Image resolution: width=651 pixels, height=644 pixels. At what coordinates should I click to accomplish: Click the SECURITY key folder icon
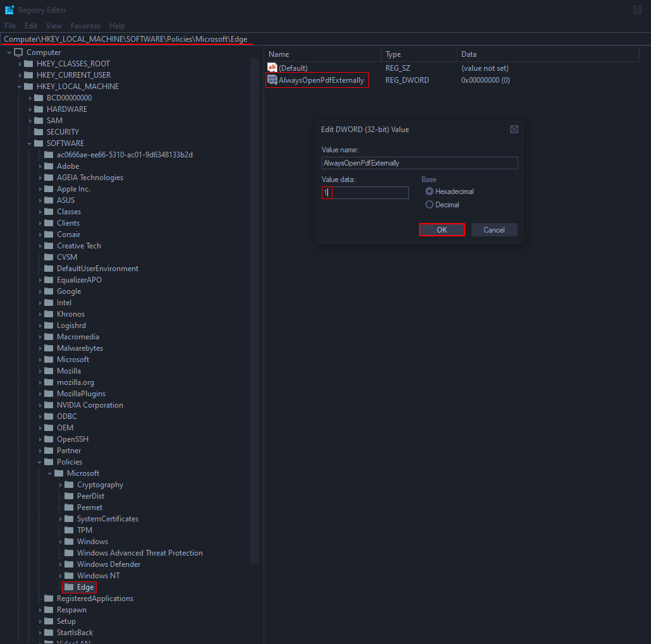click(x=39, y=131)
